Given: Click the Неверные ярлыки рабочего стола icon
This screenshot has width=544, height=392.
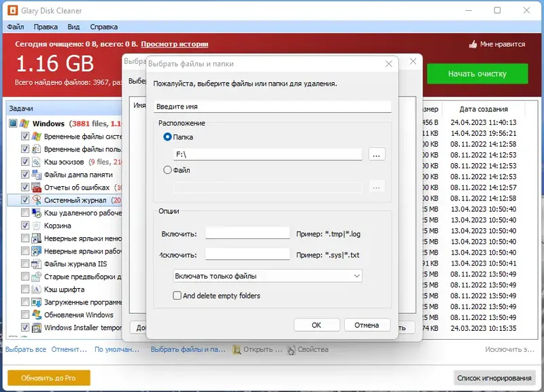Looking at the screenshot, I should (37, 251).
